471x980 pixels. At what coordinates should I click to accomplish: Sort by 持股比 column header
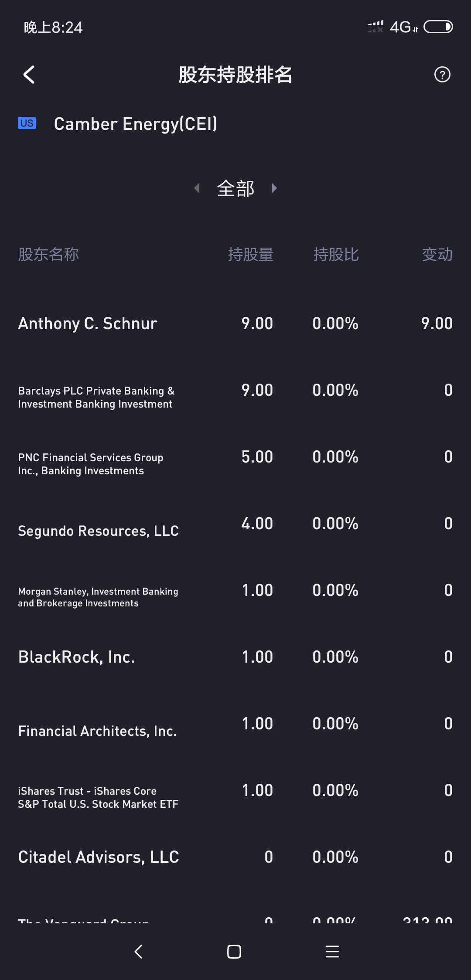point(336,254)
